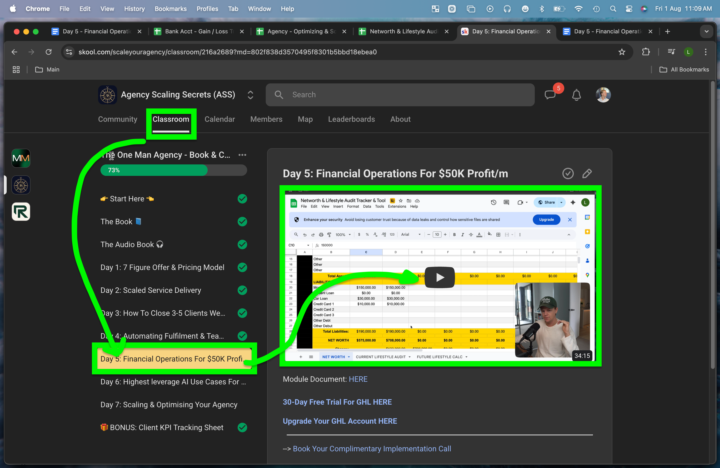This screenshot has height=468, width=720.
Task: Open the Chrome extensions puzzle icon
Action: [646, 52]
